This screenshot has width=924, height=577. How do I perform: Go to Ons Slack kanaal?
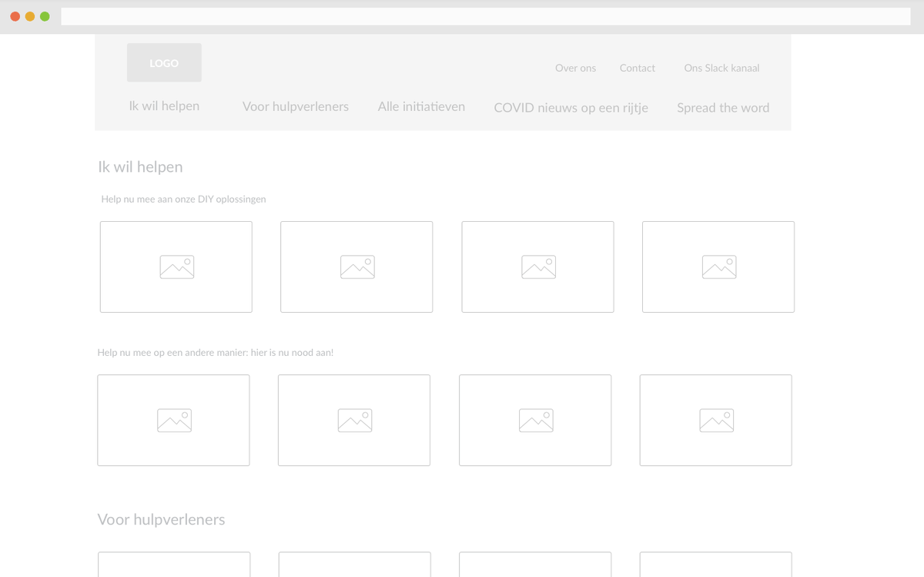pos(721,68)
